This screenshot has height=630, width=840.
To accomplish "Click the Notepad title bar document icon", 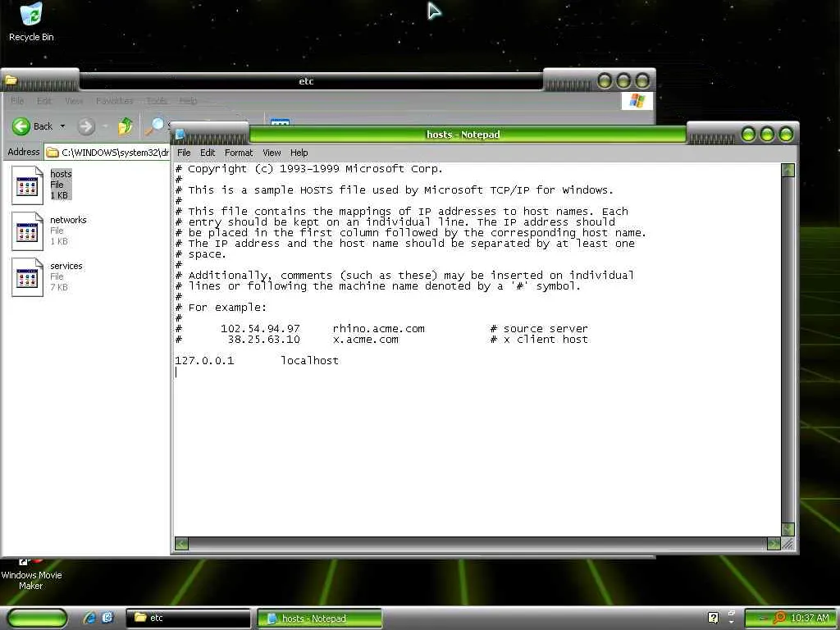I will pos(180,135).
